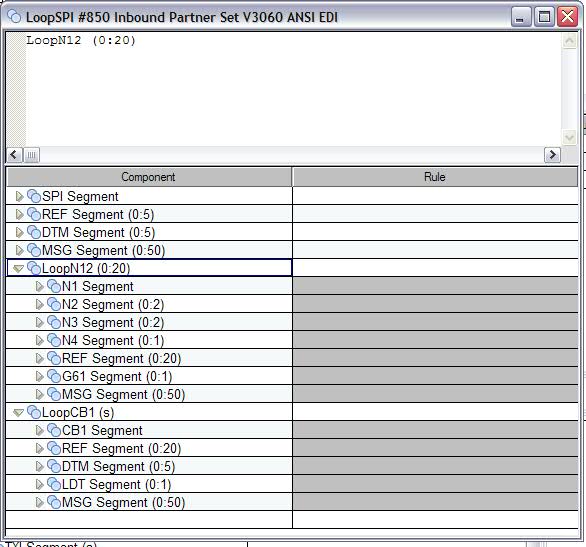The image size is (586, 547).
Task: Click the horizontal scrollbar right arrow
Action: pyautogui.click(x=552, y=155)
